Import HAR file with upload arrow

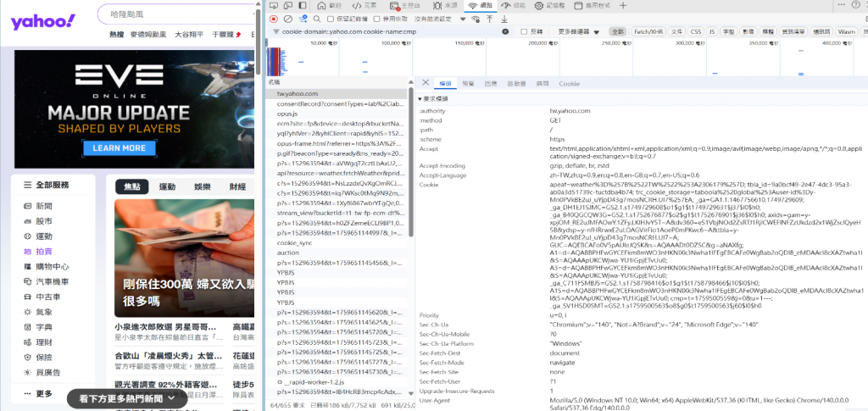(490, 19)
